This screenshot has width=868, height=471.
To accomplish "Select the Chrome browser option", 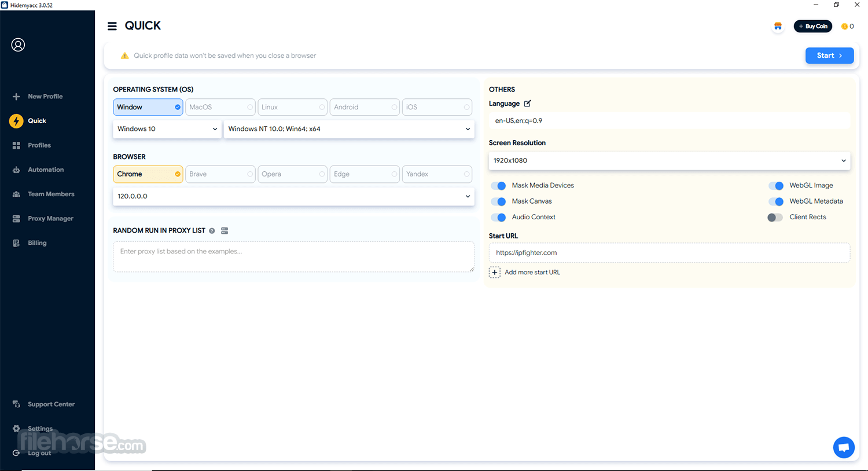I will (x=148, y=174).
